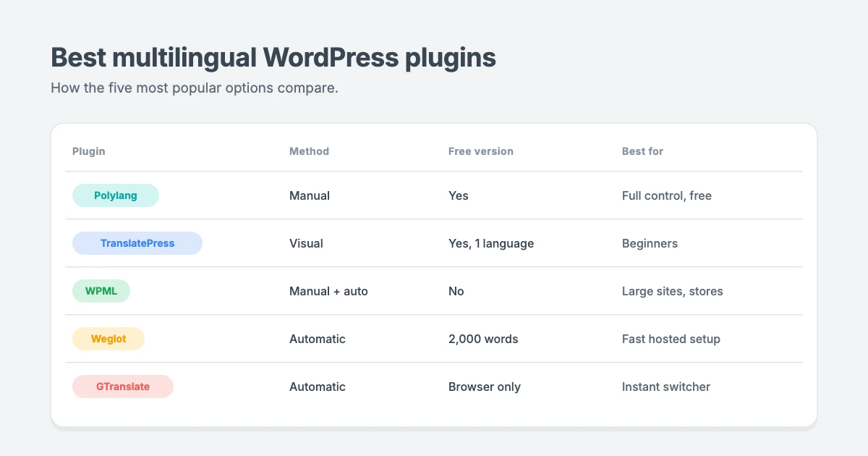The height and width of the screenshot is (456, 868).
Task: Click the subtitle "How the five most popular options compare."
Action: click(195, 88)
